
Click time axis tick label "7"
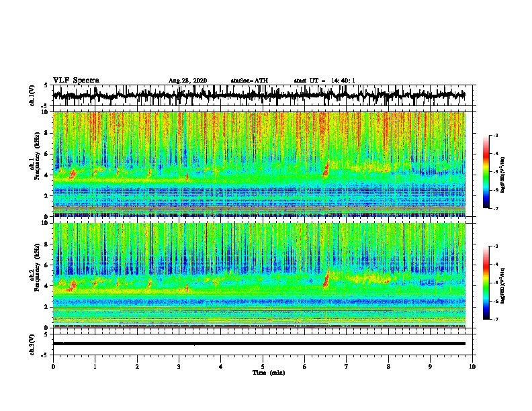(x=347, y=367)
